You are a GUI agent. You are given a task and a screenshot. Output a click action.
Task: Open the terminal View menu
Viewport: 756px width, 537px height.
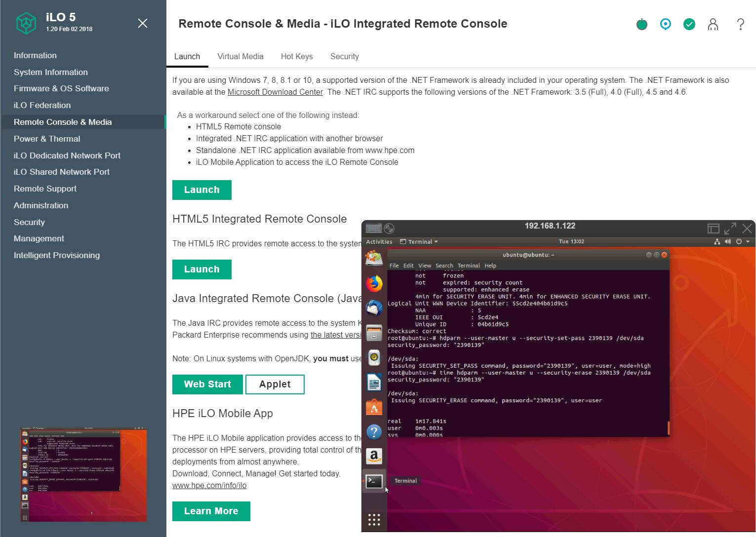(425, 266)
